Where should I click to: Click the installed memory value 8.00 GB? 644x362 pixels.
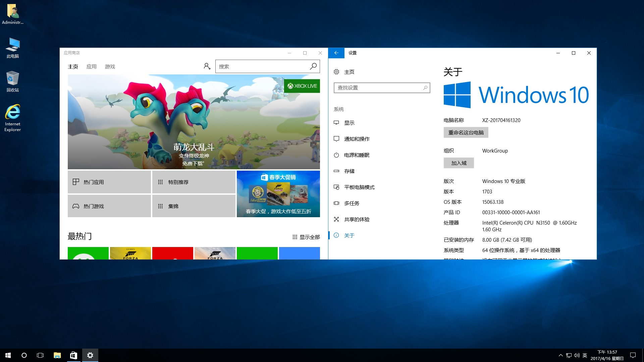[507, 240]
